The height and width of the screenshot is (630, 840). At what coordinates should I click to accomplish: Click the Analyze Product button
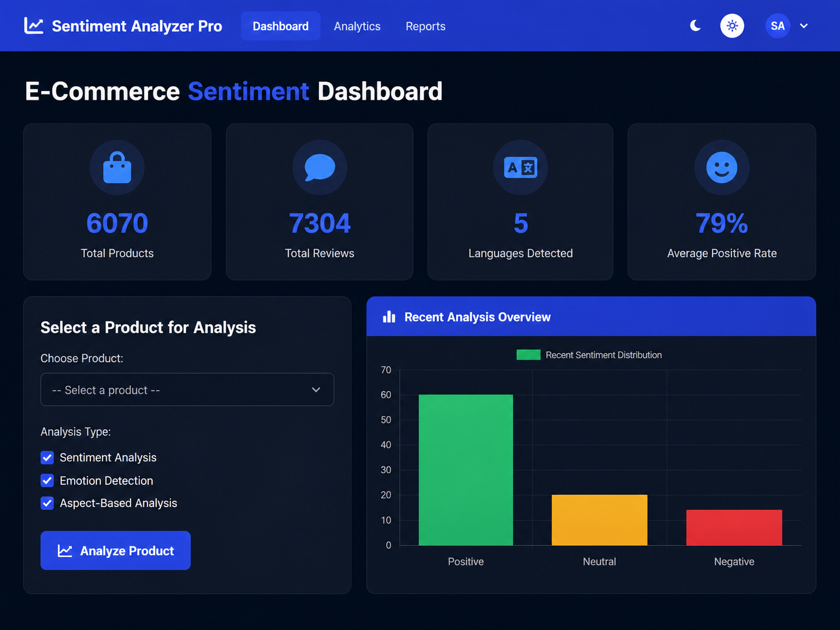(115, 551)
